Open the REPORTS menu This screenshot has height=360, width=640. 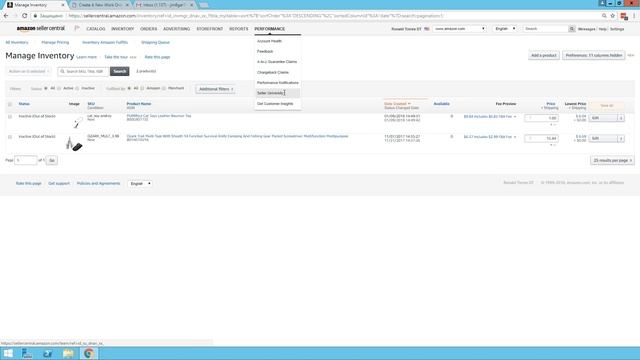point(239,29)
